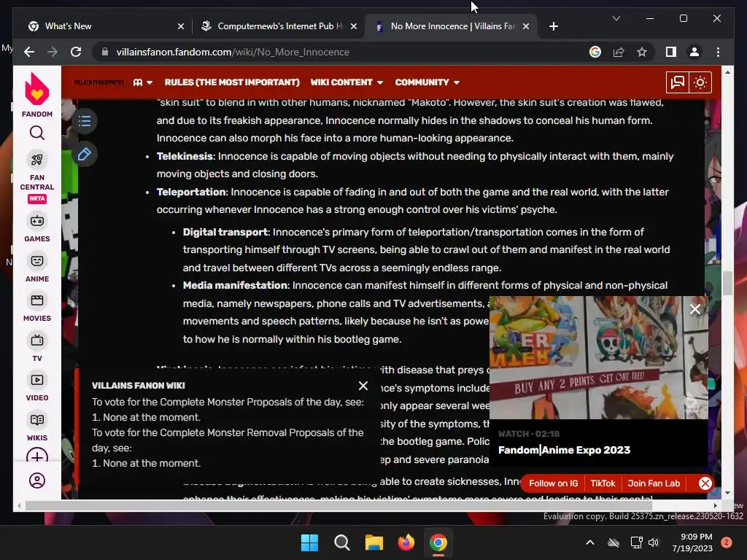
Task: Show hidden system tray icons chevron
Action: pyautogui.click(x=589, y=542)
